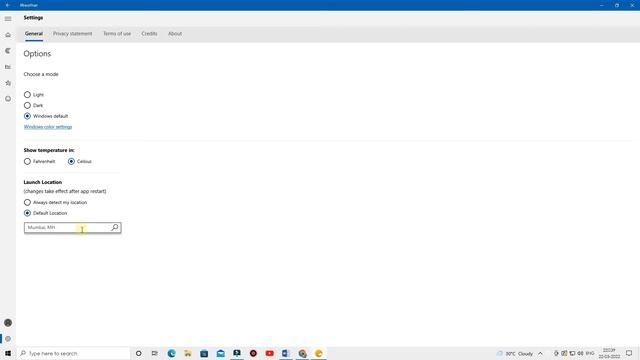Open the YouTube icon on the taskbar
The image size is (640, 360).
pos(269,353)
